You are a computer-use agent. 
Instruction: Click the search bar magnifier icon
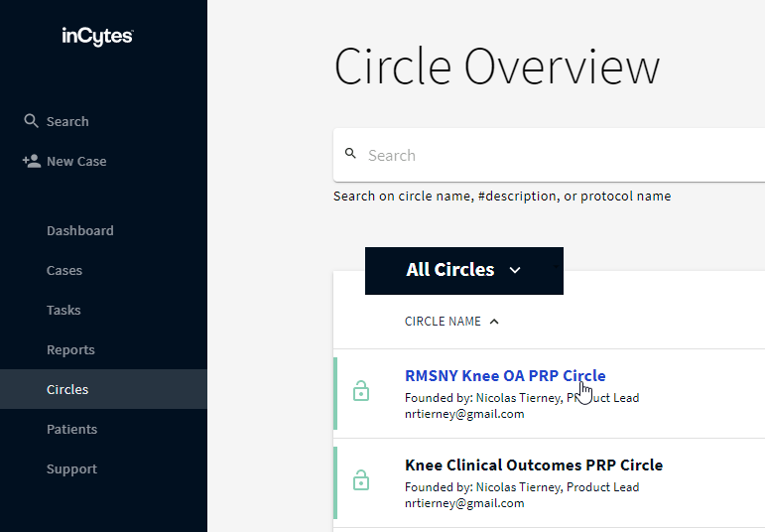click(x=350, y=155)
